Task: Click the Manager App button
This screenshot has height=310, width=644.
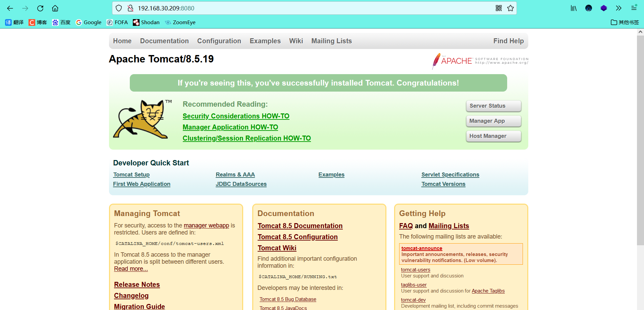Action: tap(493, 121)
